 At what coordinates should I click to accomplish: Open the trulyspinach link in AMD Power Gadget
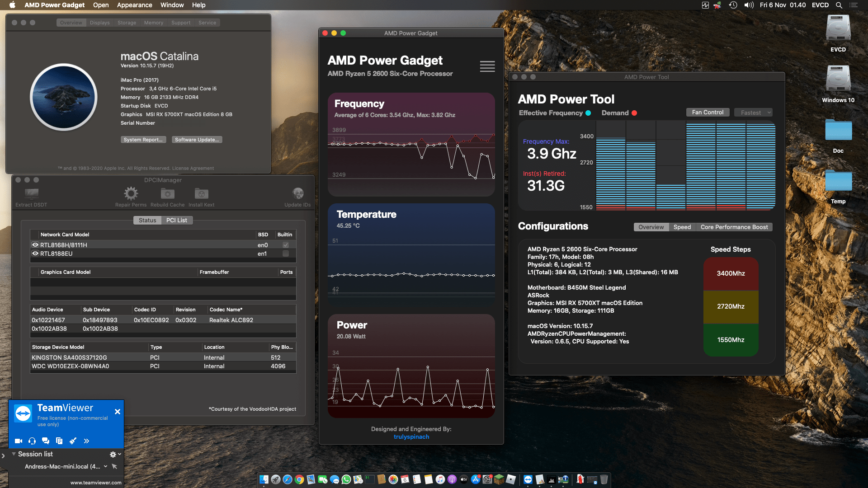[x=411, y=436]
